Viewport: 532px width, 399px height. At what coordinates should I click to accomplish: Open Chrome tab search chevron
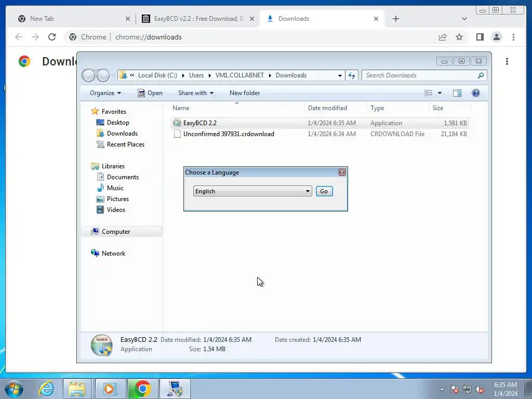point(464,19)
